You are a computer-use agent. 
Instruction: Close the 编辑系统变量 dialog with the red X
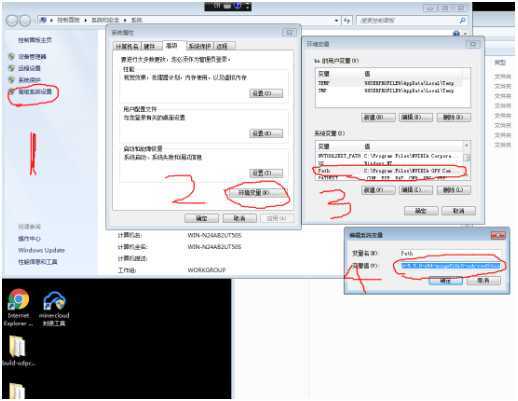pos(498,235)
